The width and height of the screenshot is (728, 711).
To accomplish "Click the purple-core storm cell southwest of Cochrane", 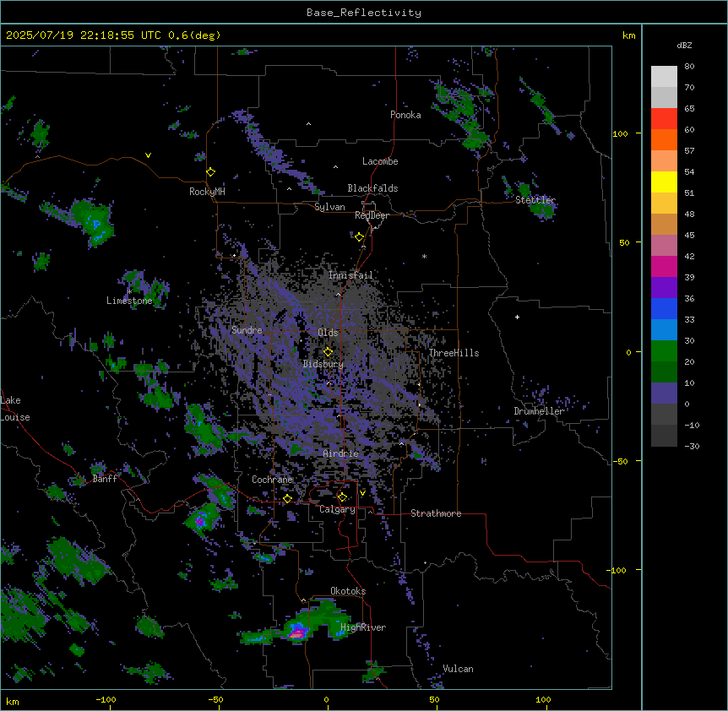I will (x=200, y=521).
